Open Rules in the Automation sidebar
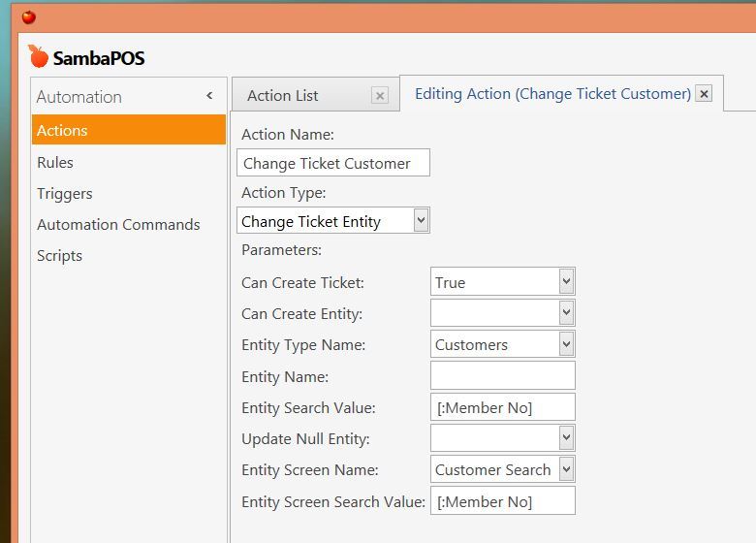The height and width of the screenshot is (543, 756). [55, 162]
